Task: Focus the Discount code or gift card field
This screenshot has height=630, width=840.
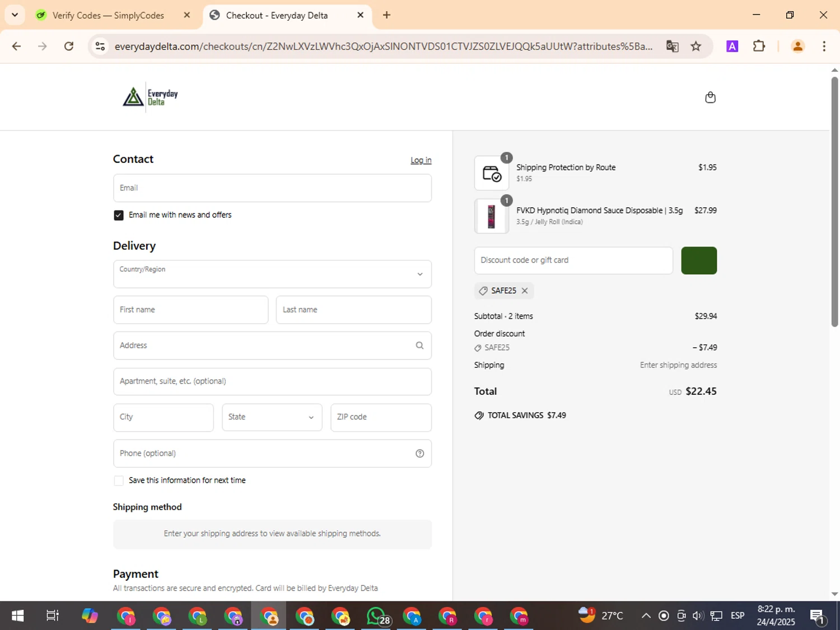Action: (573, 260)
